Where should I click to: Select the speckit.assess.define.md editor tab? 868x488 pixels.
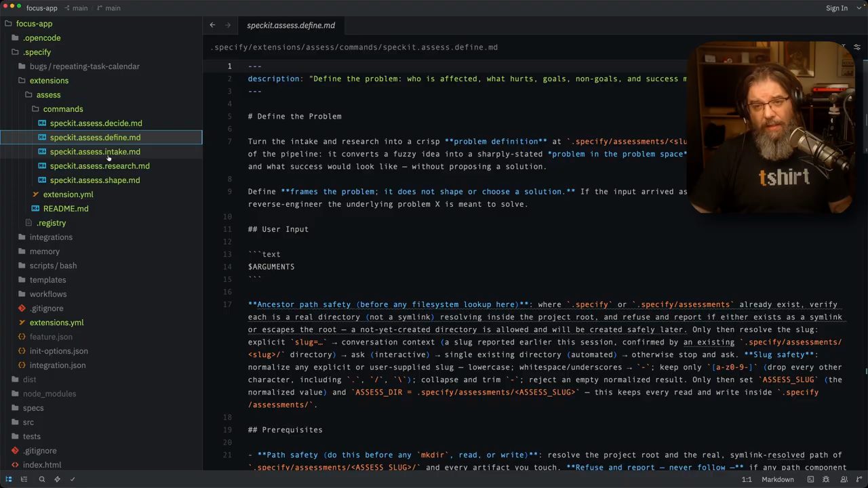click(x=291, y=25)
